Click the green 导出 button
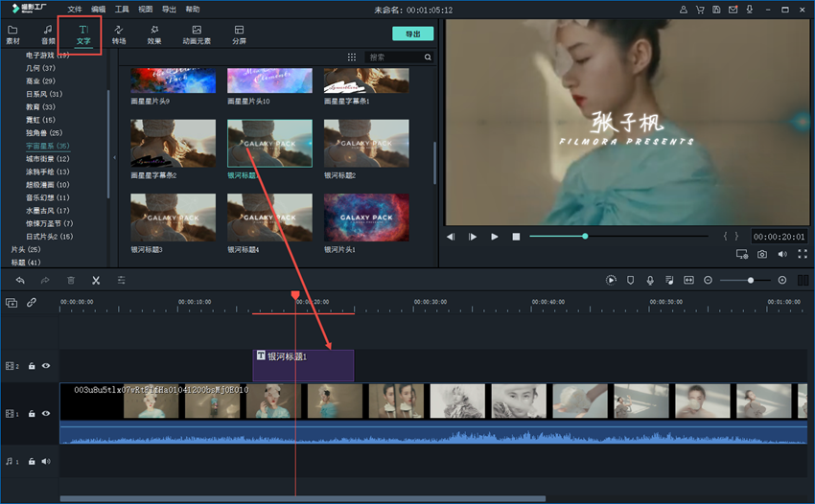 [412, 34]
